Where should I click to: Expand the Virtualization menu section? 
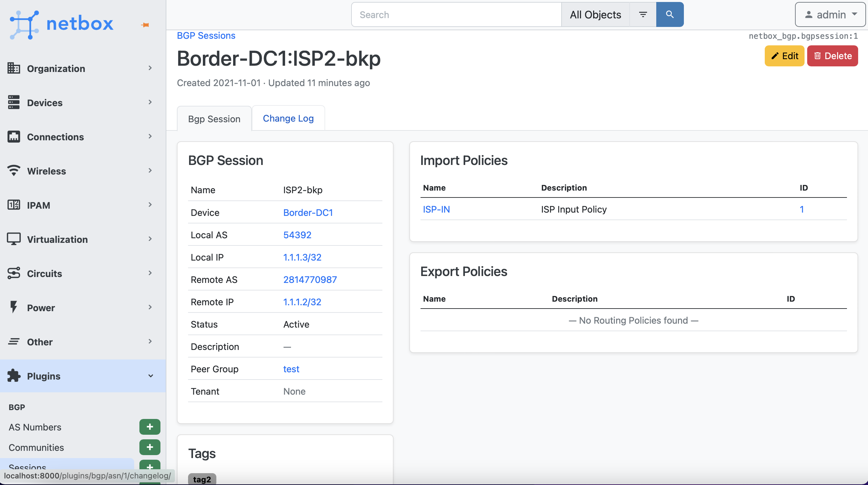click(x=83, y=239)
